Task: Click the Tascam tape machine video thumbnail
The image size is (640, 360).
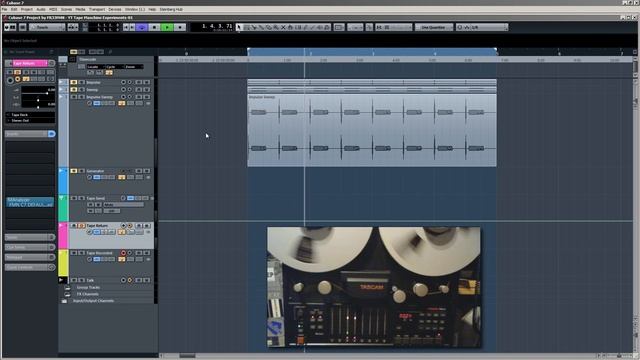Action: point(374,287)
